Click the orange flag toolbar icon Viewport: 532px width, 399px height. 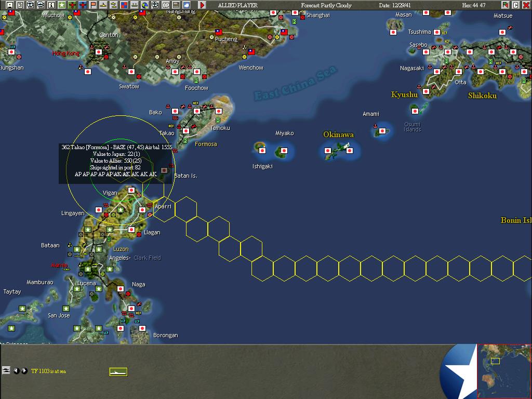[x=93, y=5]
